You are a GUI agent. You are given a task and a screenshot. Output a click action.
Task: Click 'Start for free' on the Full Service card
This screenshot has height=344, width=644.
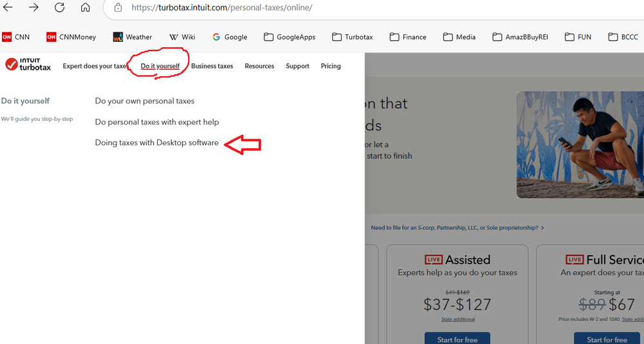point(607,339)
